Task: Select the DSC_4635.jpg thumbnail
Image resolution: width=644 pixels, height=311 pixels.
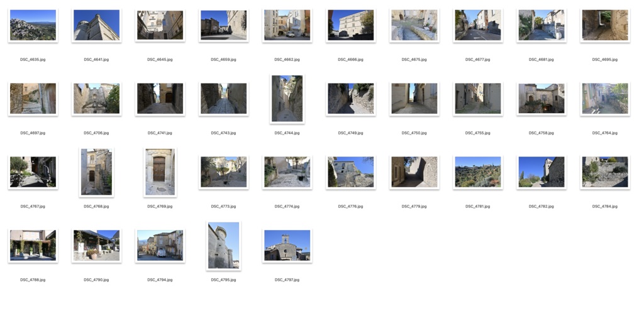Action: click(x=33, y=25)
